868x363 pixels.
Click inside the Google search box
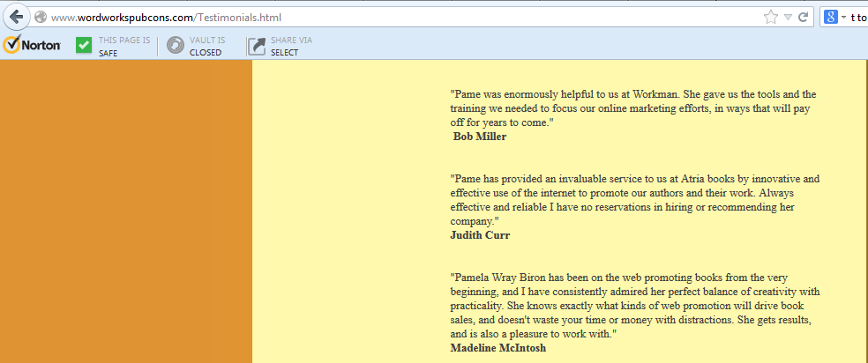(x=857, y=17)
